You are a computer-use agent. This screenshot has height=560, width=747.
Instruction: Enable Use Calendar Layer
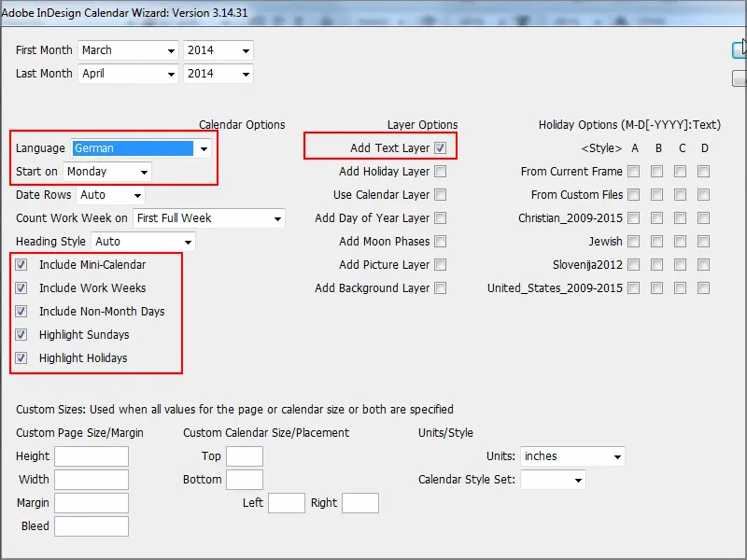tap(440, 195)
